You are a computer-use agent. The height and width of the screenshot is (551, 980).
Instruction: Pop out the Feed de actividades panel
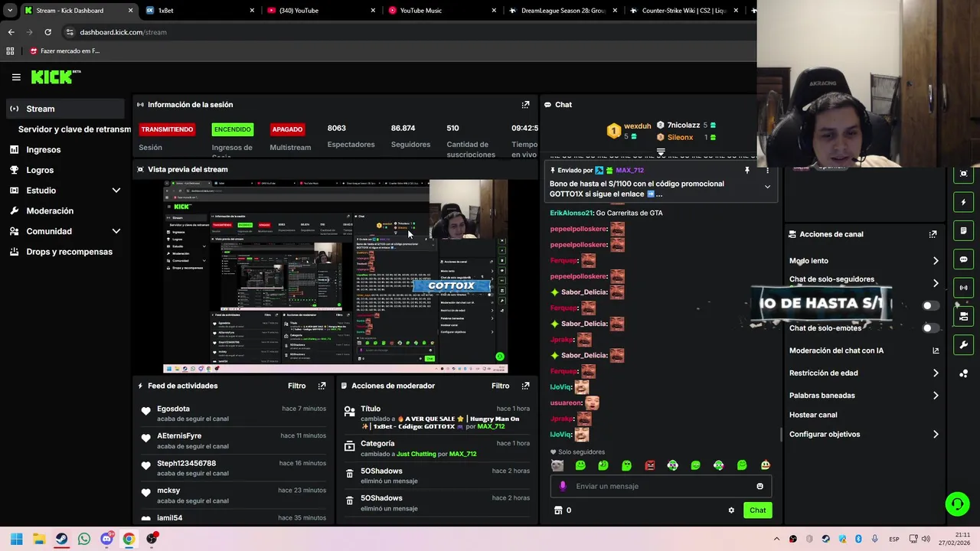tap(322, 386)
